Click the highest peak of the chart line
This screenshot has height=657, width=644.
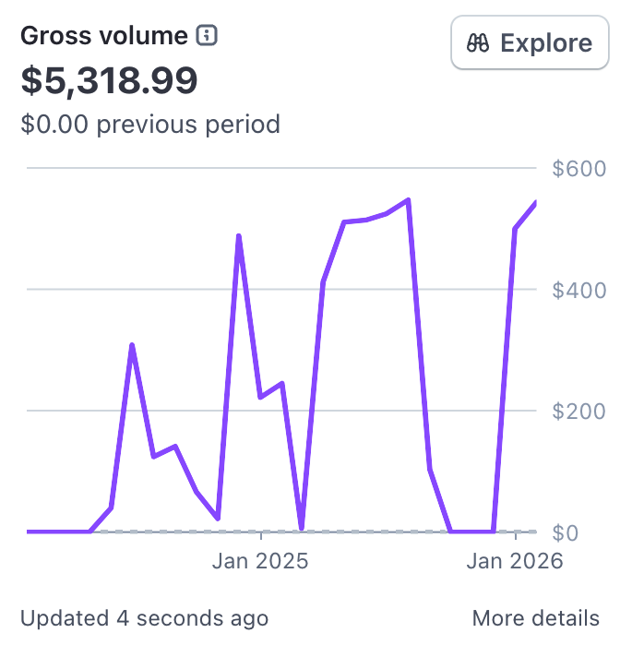point(408,200)
